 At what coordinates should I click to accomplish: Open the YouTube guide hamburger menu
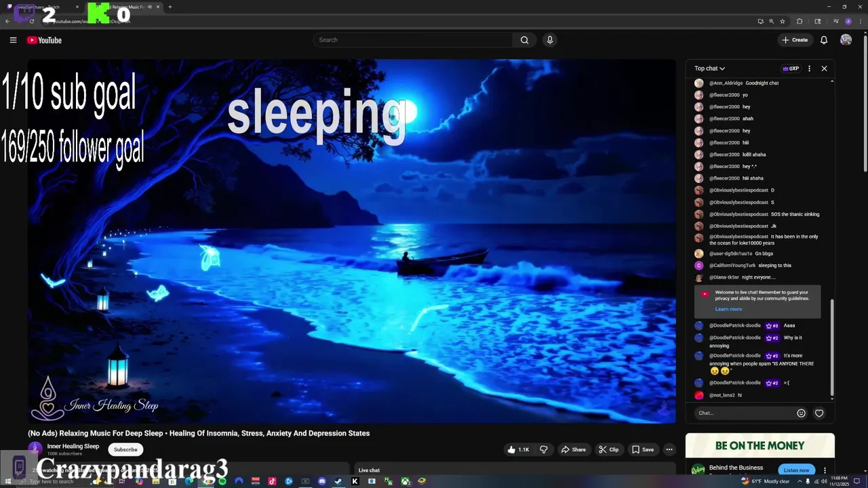(x=13, y=40)
